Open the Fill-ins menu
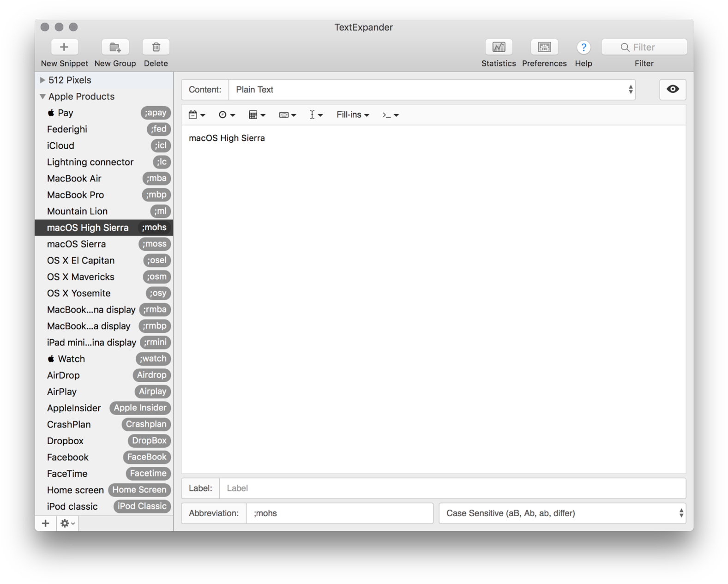728x584 pixels. tap(353, 115)
